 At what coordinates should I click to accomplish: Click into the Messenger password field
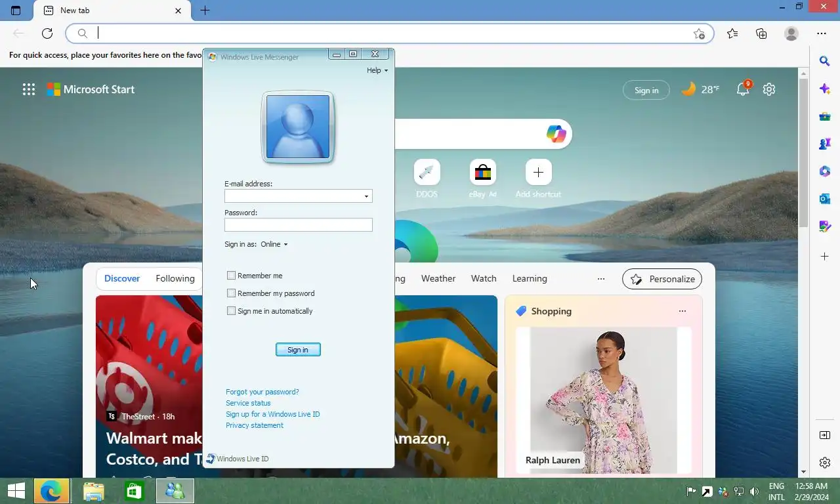[x=299, y=225]
